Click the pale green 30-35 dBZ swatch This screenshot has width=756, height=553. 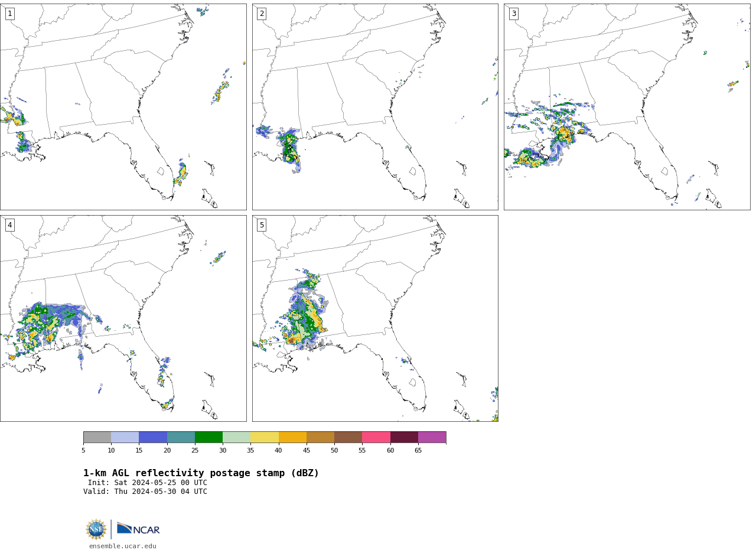pyautogui.click(x=236, y=437)
